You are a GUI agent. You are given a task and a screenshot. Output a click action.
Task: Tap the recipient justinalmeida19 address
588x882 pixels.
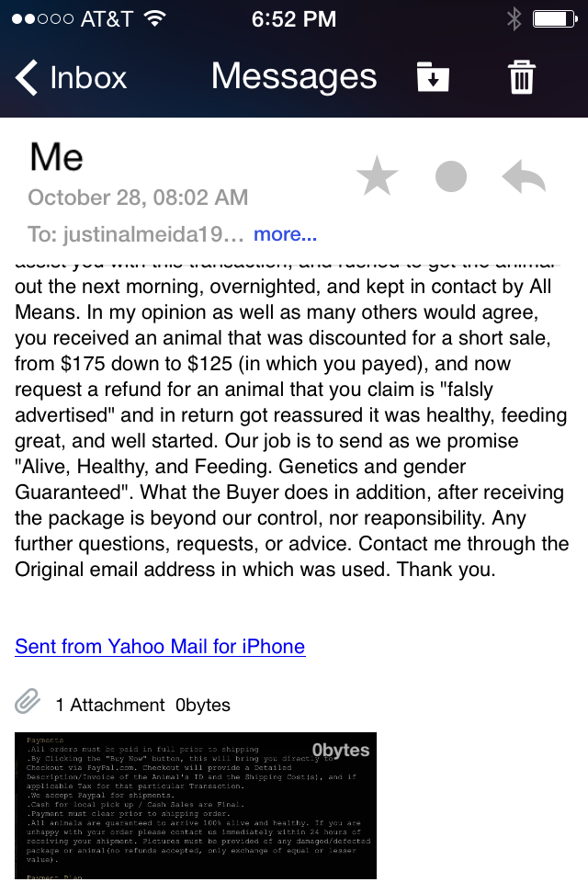136,234
